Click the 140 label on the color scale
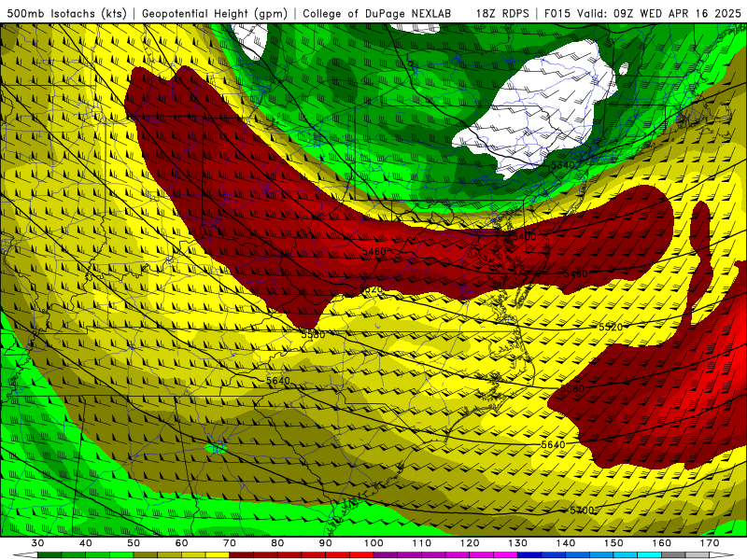 [x=566, y=543]
